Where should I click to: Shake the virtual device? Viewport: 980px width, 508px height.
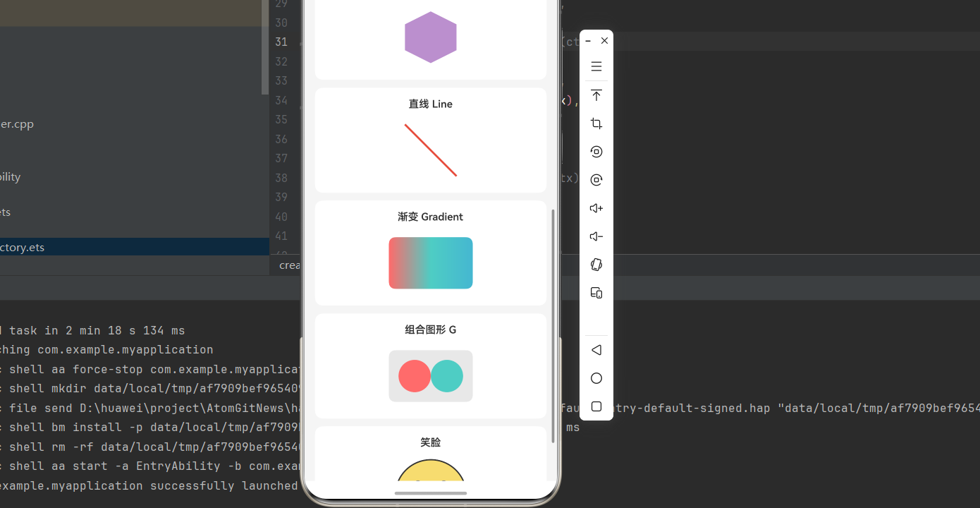(x=596, y=265)
